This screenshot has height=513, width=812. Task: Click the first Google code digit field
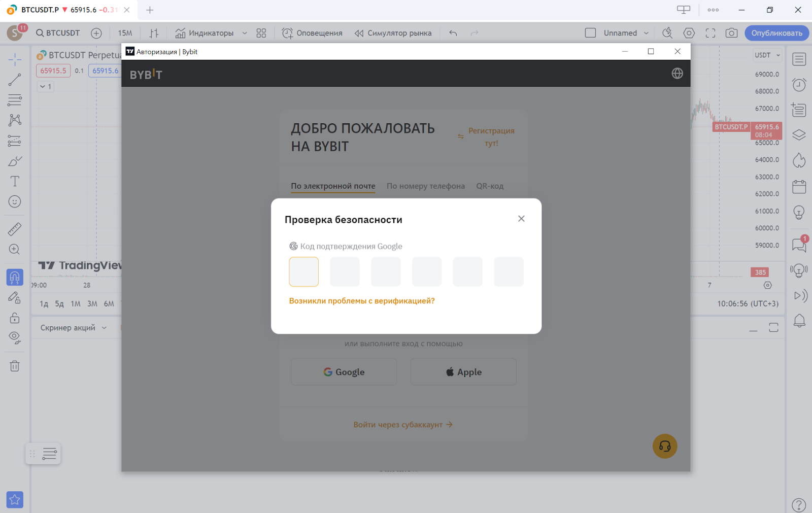point(304,271)
